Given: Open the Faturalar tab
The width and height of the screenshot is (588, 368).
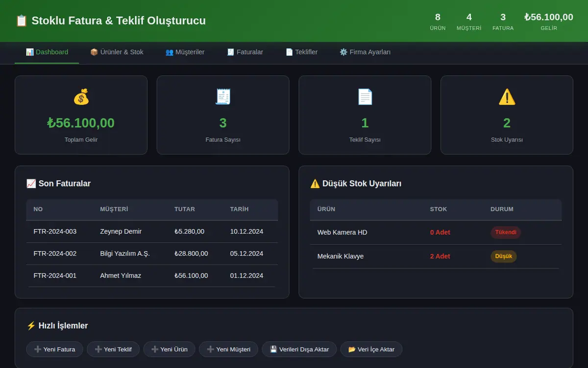Looking at the screenshot, I should point(245,52).
